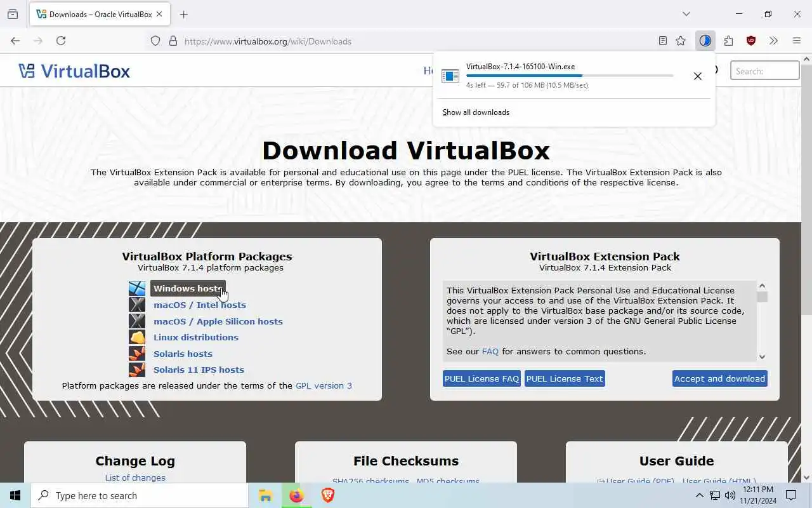Open the extensions puzzle icon
Image resolution: width=812 pixels, height=508 pixels.
(728, 41)
